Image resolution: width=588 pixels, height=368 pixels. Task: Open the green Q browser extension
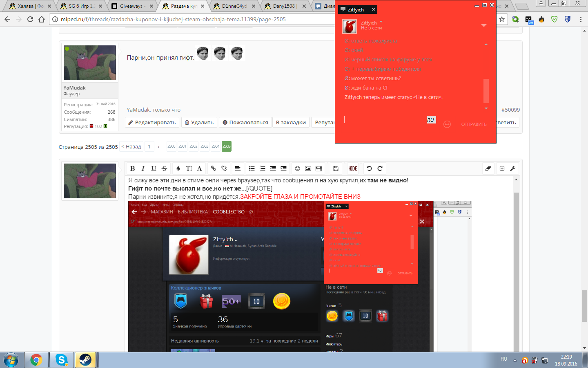pyautogui.click(x=516, y=19)
